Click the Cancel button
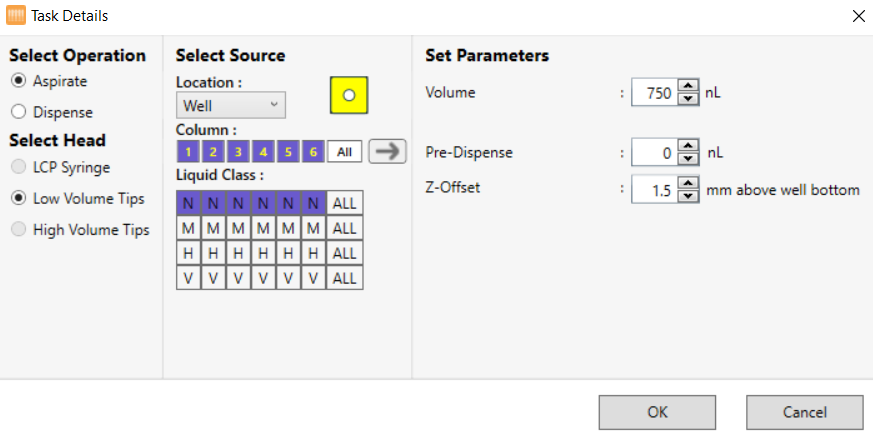873x439 pixels. (804, 411)
